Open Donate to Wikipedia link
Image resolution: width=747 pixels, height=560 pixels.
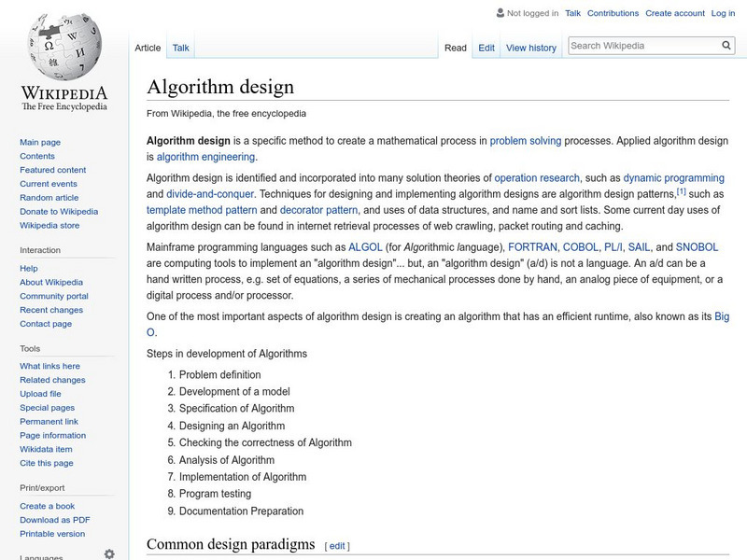[x=59, y=211]
